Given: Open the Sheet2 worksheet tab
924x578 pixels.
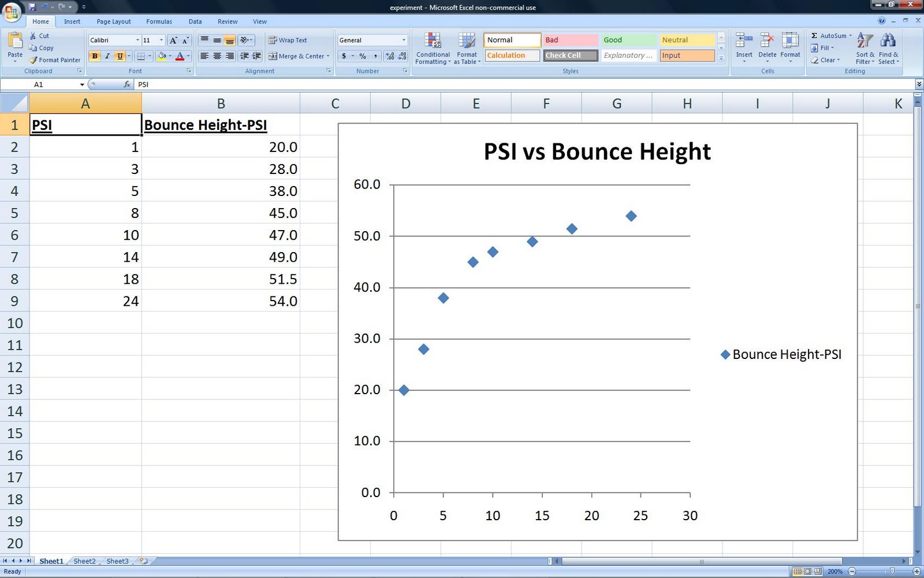Looking at the screenshot, I should click(84, 561).
